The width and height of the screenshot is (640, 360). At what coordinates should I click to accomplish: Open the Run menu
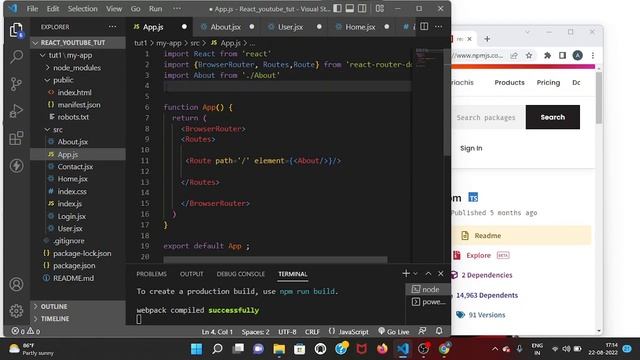point(156,9)
